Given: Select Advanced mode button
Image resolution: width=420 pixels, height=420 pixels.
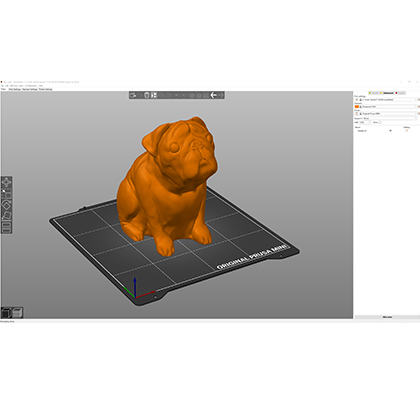Looking at the screenshot, I should click(387, 93).
